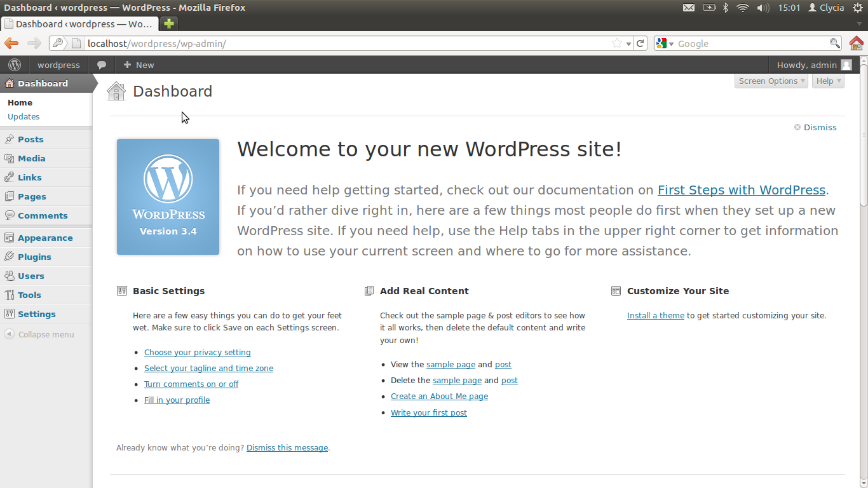Screen dimensions: 868x488
Task: Open the mail indicator in system tray
Action: pyautogui.click(x=689, y=8)
